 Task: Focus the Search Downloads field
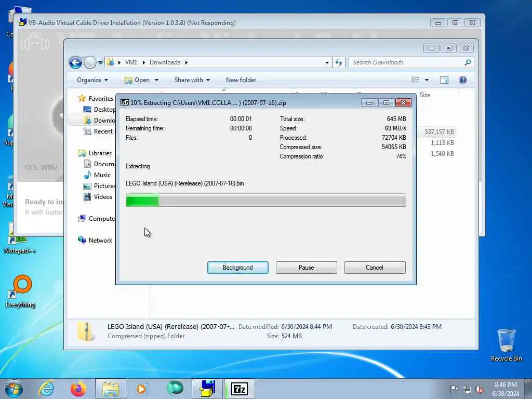click(407, 62)
